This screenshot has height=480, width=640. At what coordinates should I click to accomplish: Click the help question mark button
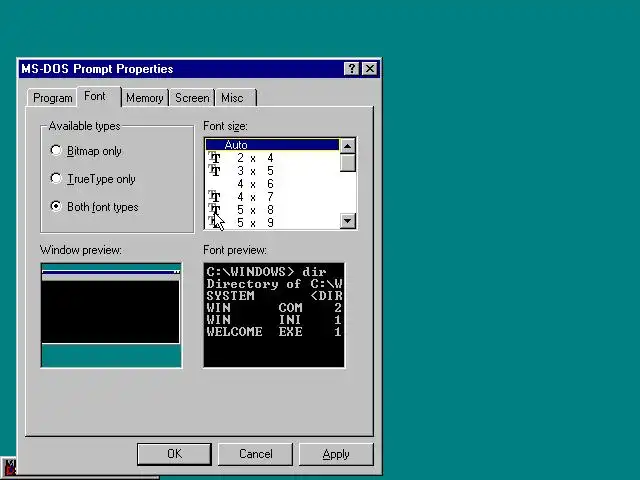tap(351, 69)
